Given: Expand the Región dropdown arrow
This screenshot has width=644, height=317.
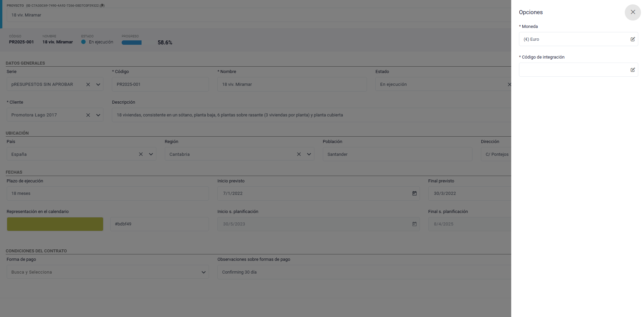Looking at the screenshot, I should (x=309, y=154).
